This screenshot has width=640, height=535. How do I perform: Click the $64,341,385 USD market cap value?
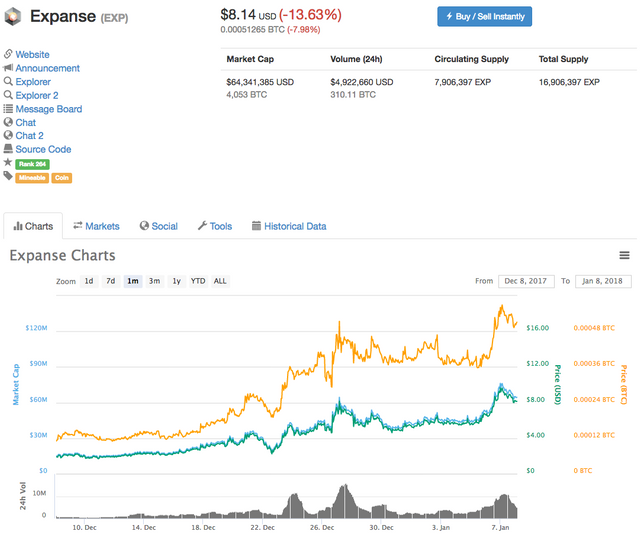pos(260,82)
